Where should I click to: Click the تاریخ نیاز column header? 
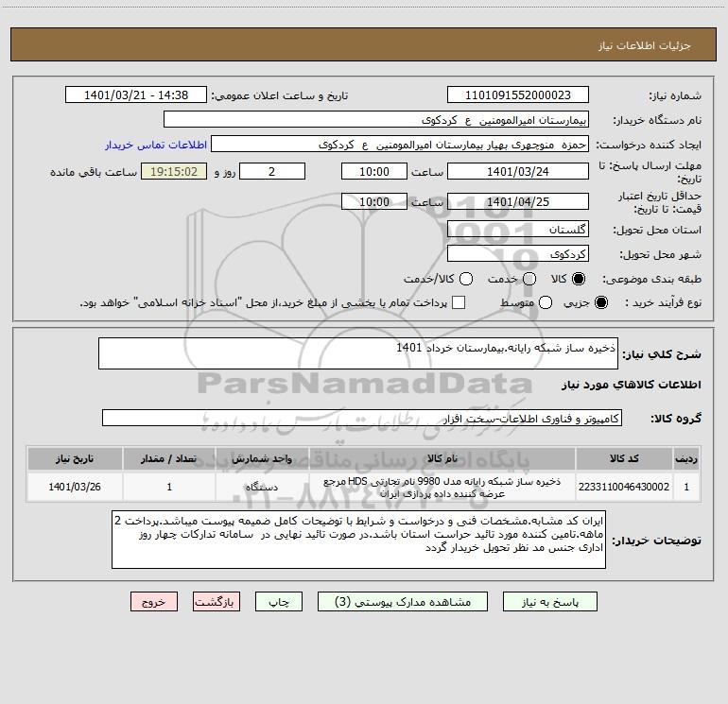(x=75, y=458)
